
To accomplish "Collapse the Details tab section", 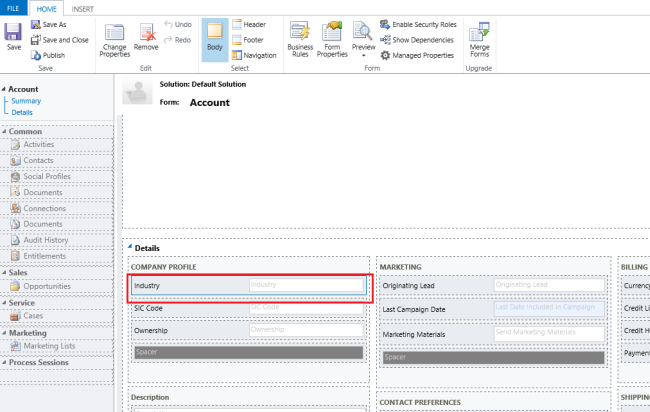I will tap(130, 247).
